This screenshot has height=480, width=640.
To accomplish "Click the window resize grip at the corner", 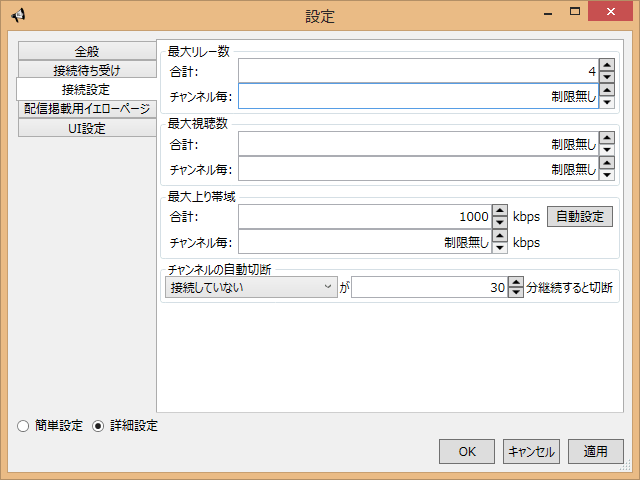I will click(x=626, y=466).
